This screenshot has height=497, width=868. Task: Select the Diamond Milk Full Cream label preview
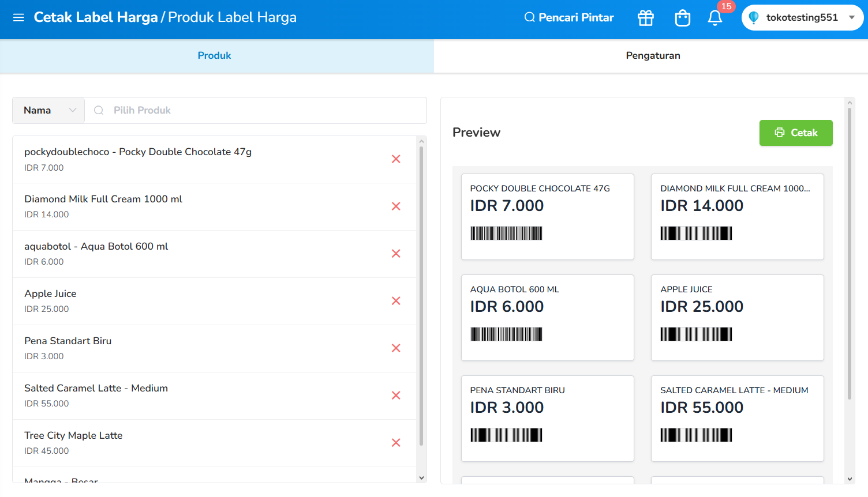point(738,217)
